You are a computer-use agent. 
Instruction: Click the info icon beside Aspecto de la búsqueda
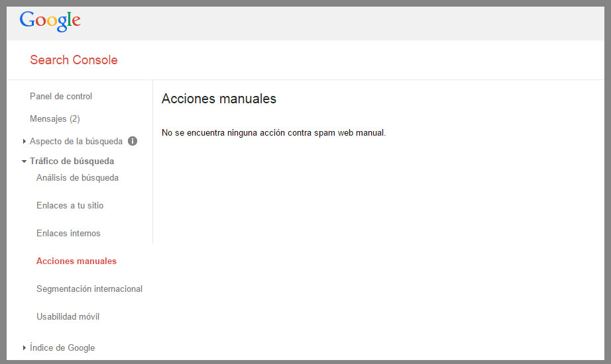coord(133,141)
